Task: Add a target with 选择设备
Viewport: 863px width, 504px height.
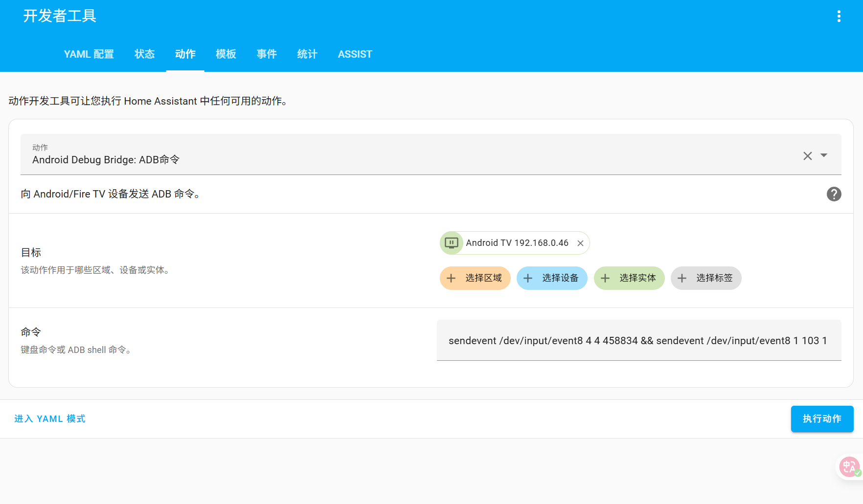Action: [x=552, y=278]
